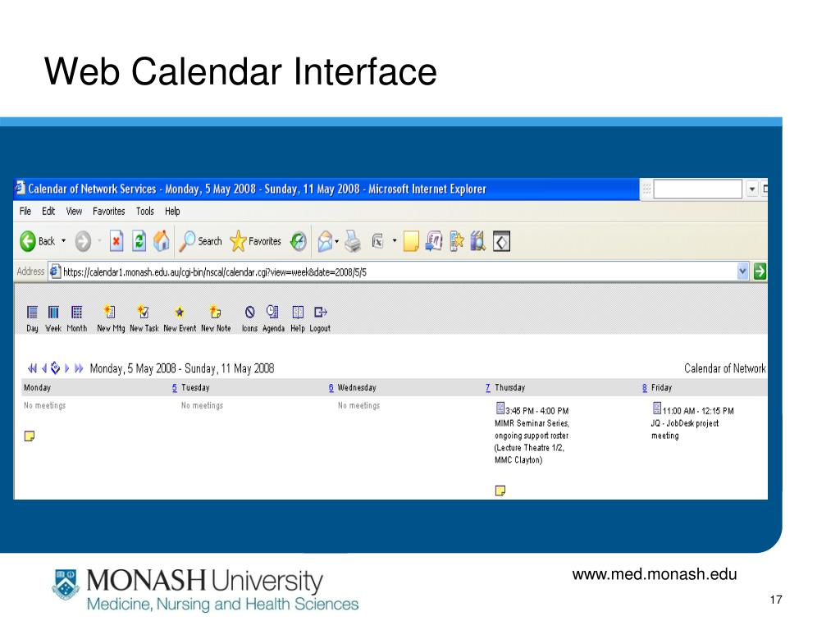
Task: Open the MIMR Seminar meeting icon
Action: [x=500, y=409]
